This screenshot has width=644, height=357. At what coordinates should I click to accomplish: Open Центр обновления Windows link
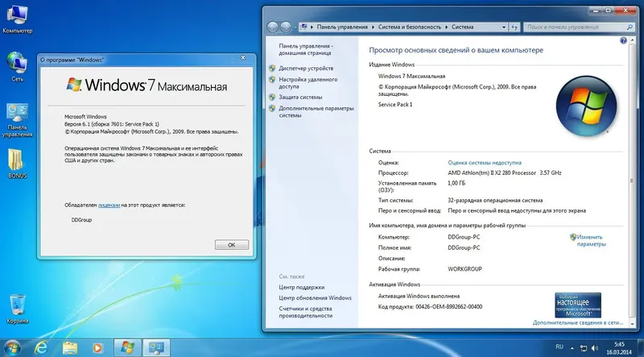[315, 298]
